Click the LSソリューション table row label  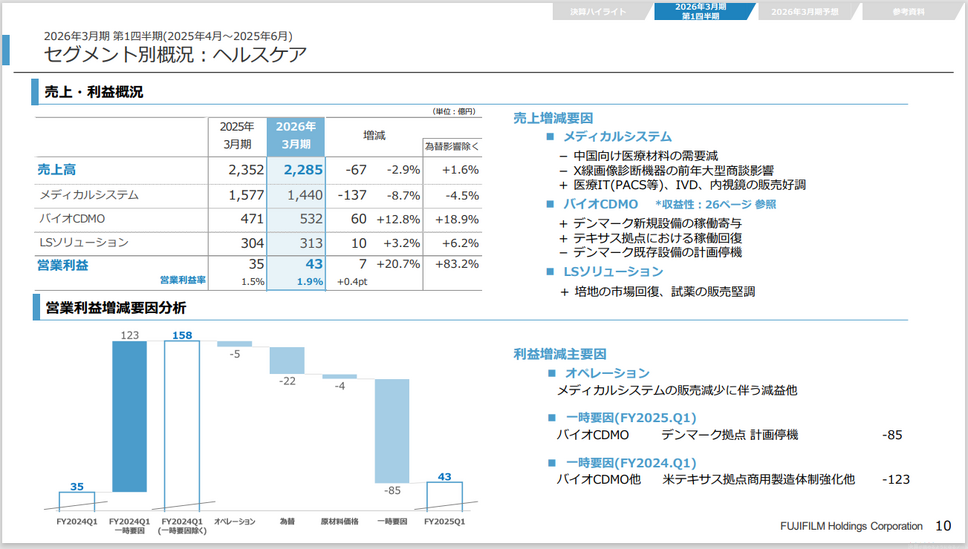coord(84,242)
